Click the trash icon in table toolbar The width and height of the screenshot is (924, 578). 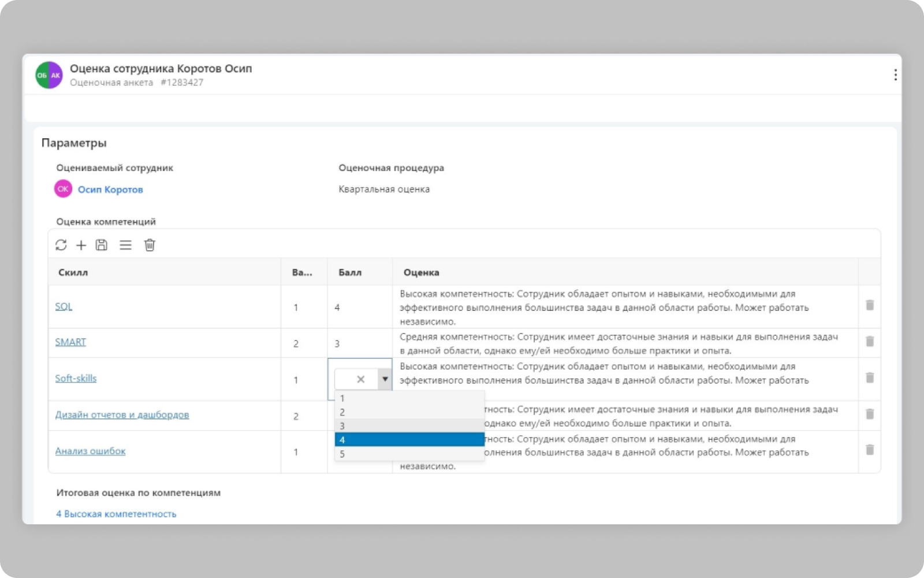coord(150,245)
